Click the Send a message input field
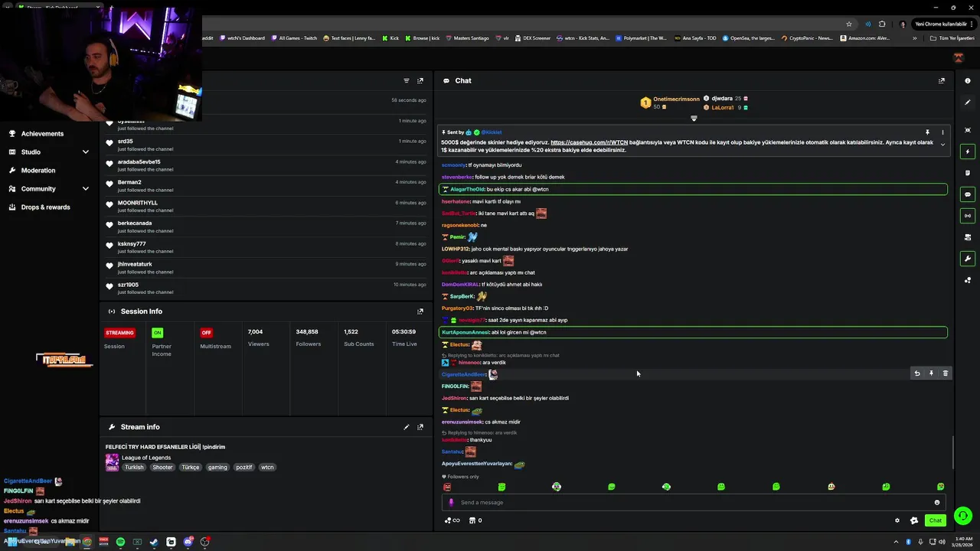Screen dimensions: 980x551 click(x=693, y=503)
